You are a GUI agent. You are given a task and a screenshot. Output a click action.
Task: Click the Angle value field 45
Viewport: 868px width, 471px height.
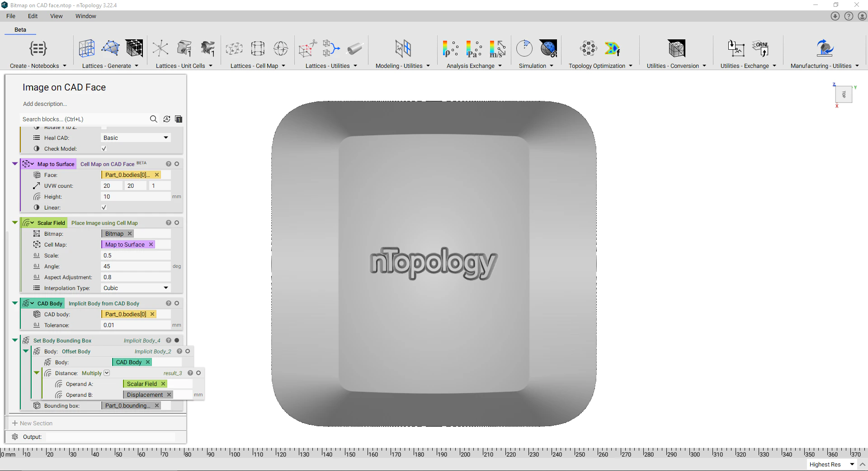136,266
